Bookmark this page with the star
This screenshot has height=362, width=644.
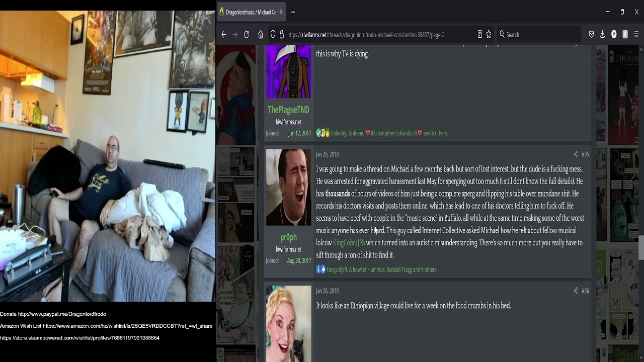(x=489, y=35)
